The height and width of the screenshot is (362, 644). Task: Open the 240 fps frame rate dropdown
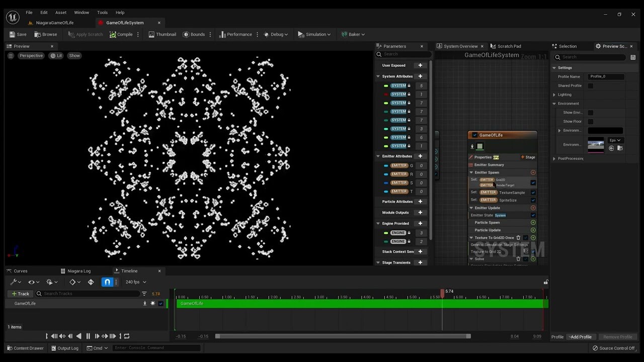click(x=135, y=282)
